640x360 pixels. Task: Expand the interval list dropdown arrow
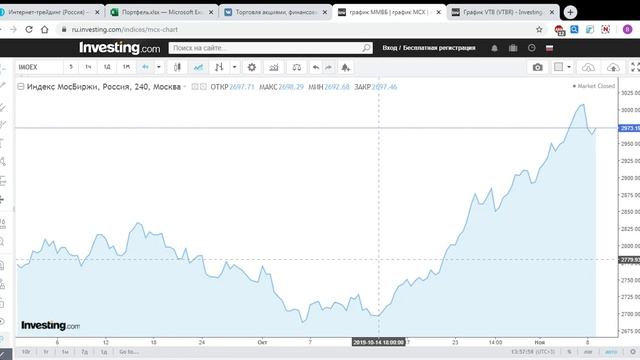point(159,67)
